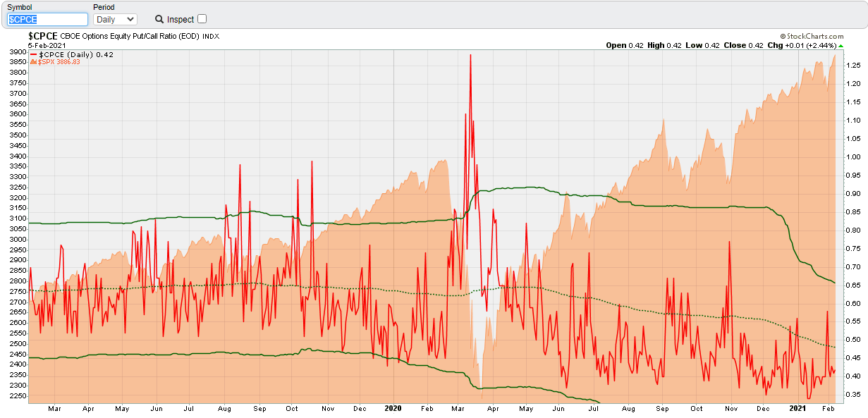Enable the Inspect checkbox
Viewport: 868px width, 418px height.
pyautogui.click(x=202, y=19)
